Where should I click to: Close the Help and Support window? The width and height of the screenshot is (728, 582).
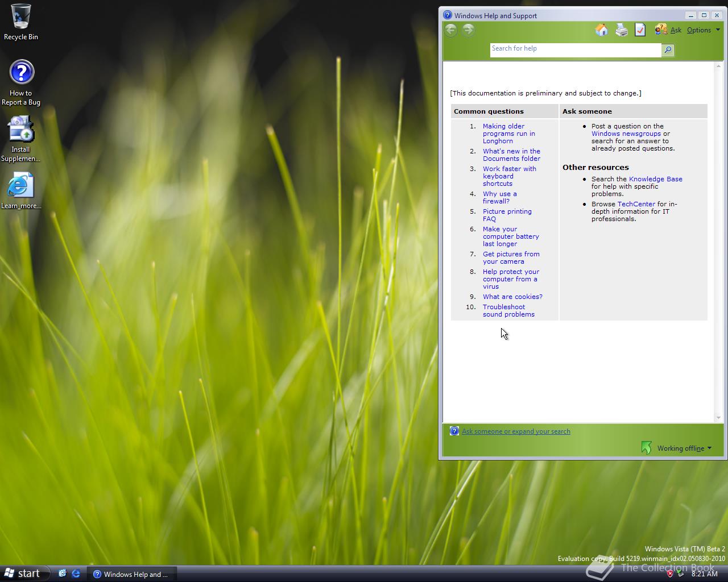point(717,15)
